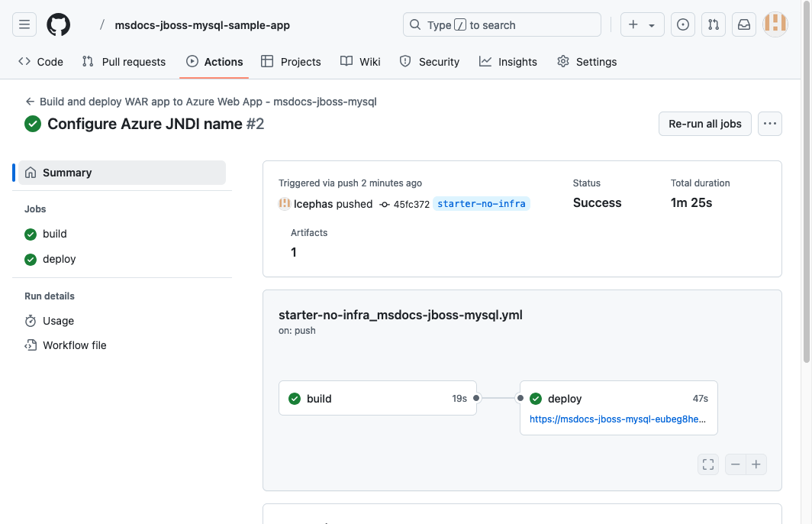Open your issues using the issue icon
This screenshot has width=812, height=524.
pos(682,24)
